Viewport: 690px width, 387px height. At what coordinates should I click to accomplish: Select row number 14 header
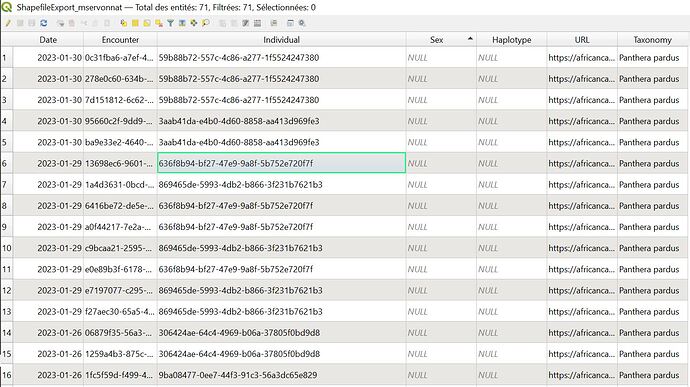click(x=7, y=332)
